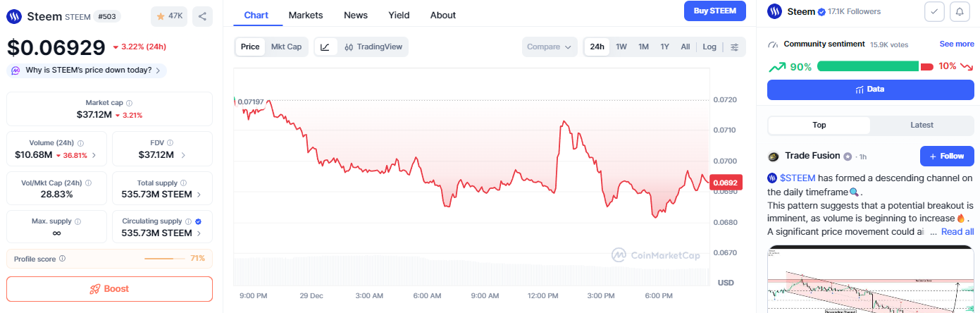Image resolution: width=980 pixels, height=313 pixels.
Task: Select the 1W time range
Action: click(621, 47)
